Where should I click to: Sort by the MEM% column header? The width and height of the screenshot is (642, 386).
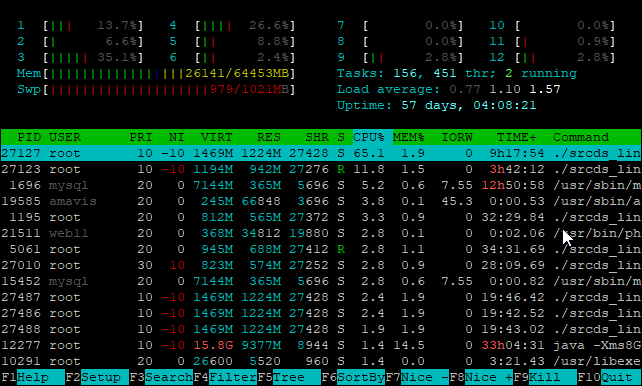(x=409, y=137)
